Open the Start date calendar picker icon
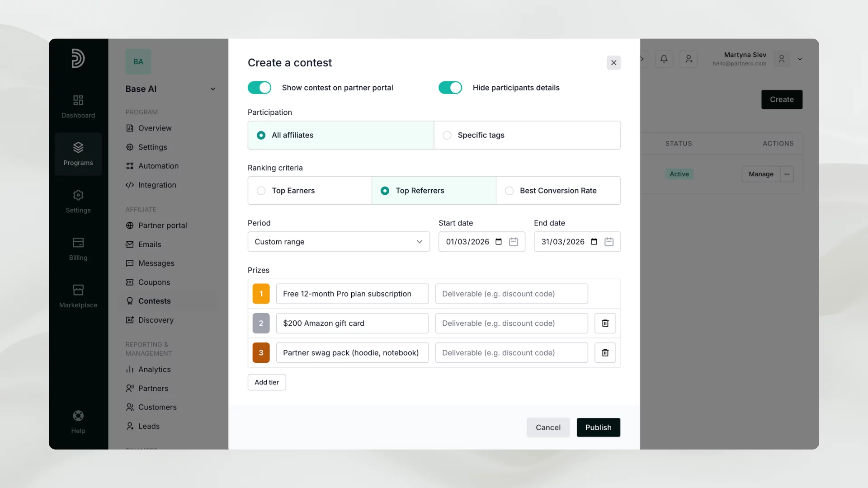The width and height of the screenshot is (868, 488). coord(514,242)
